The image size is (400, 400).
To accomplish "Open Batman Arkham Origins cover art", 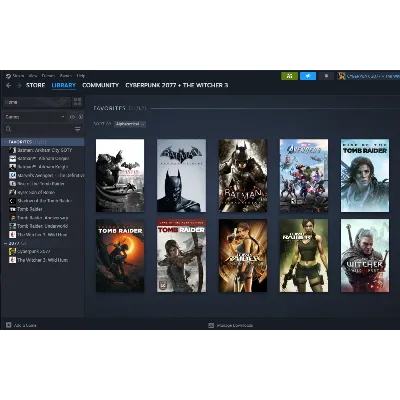I will click(181, 175).
